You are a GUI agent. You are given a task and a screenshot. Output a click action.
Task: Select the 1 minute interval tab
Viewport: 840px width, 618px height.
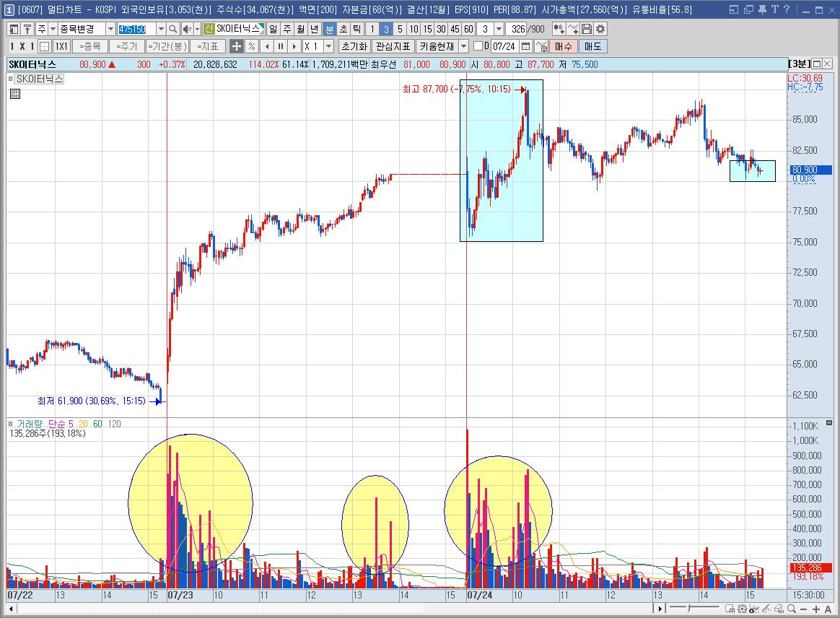372,29
